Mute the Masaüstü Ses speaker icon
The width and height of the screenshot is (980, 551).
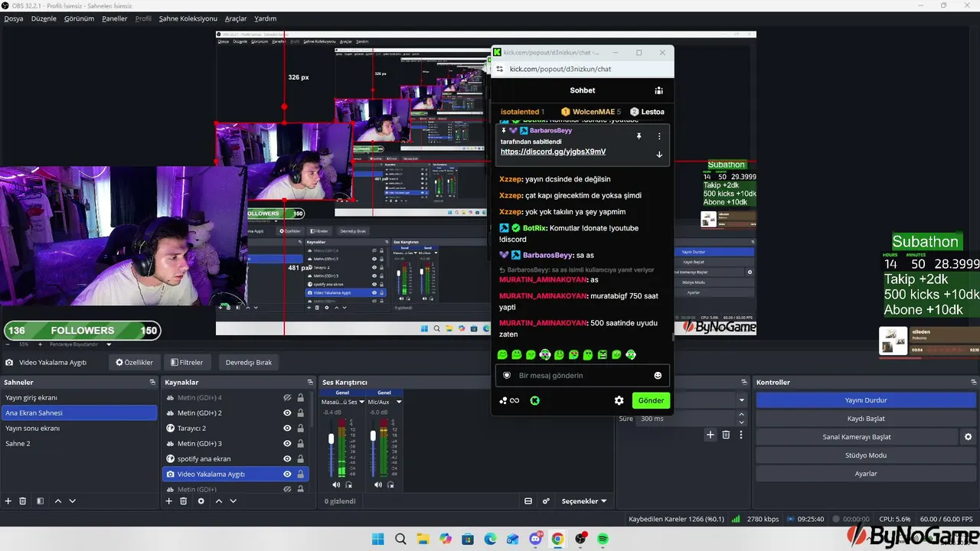click(336, 484)
